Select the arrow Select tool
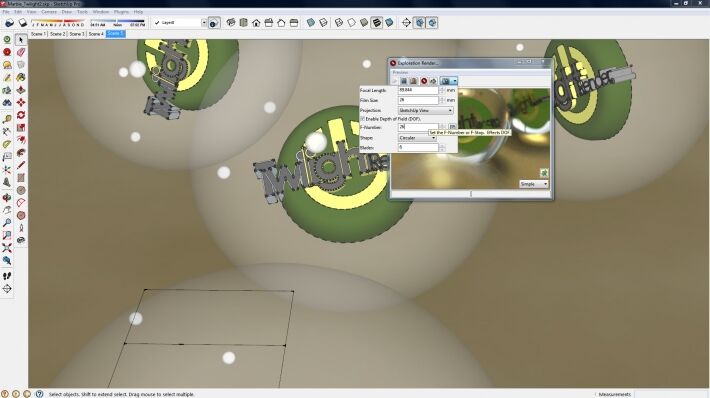710x398 pixels. (21, 40)
